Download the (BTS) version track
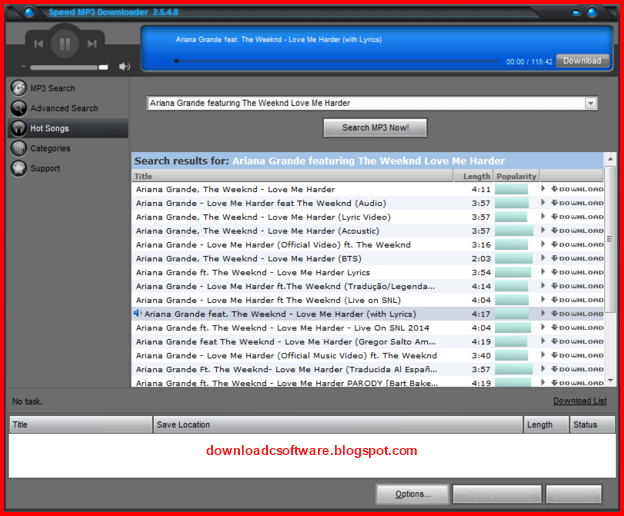This screenshot has height=516, width=624. tap(577, 258)
